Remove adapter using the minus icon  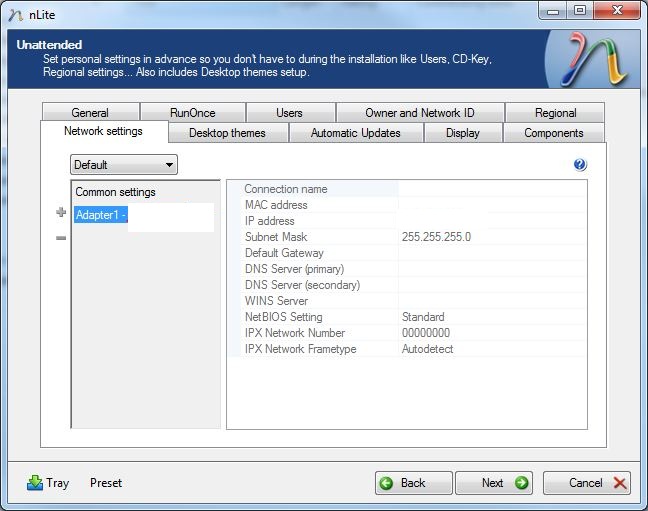pos(61,238)
